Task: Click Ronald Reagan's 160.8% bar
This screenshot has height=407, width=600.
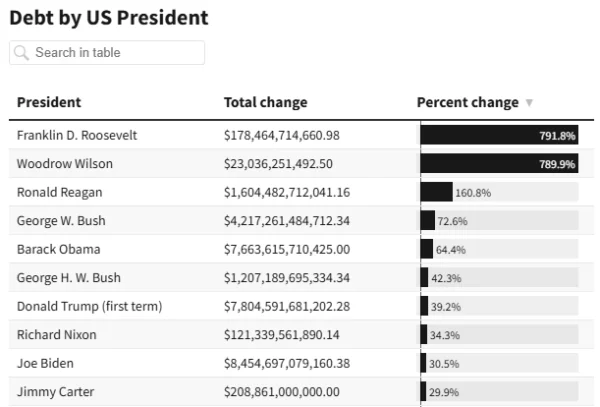Action: coord(437,192)
